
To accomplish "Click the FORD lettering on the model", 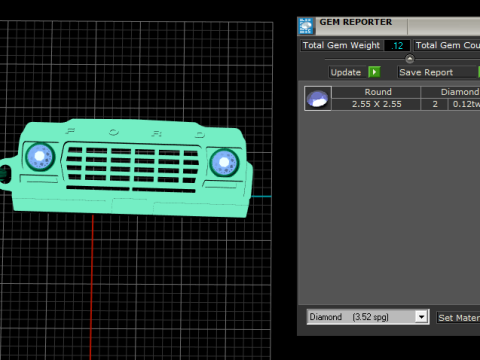I will [x=135, y=133].
